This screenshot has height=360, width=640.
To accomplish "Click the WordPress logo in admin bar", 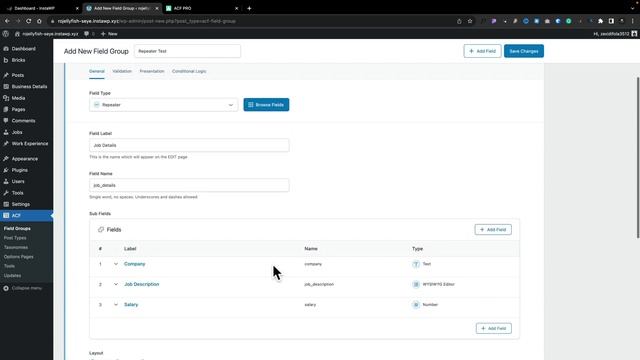I will tap(6, 34).
